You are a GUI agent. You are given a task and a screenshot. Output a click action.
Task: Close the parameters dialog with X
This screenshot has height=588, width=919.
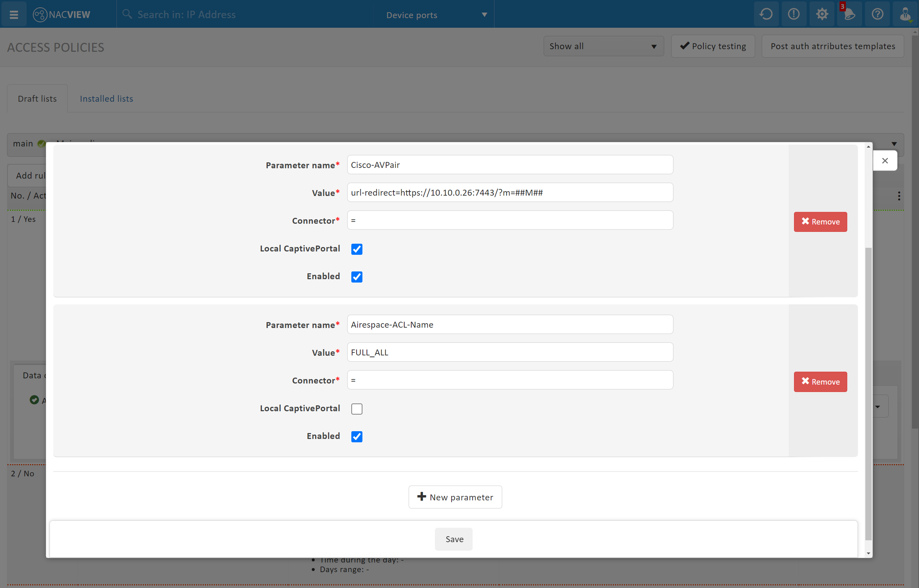coord(885,161)
